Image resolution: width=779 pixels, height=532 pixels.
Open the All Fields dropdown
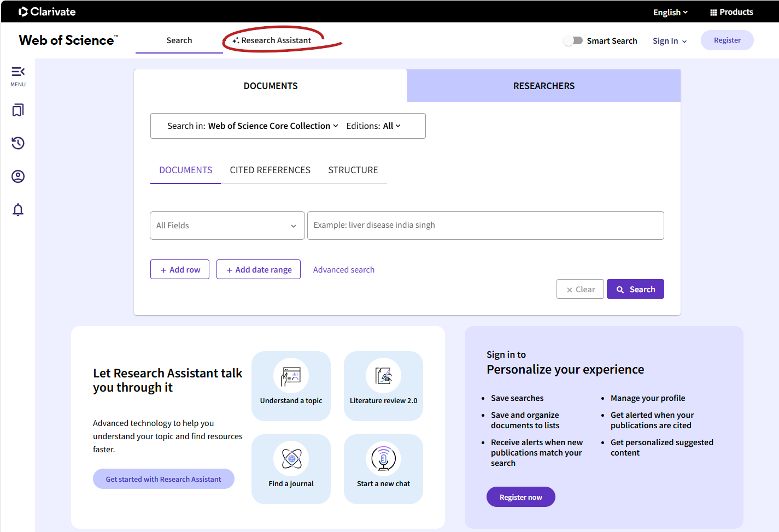click(x=227, y=226)
